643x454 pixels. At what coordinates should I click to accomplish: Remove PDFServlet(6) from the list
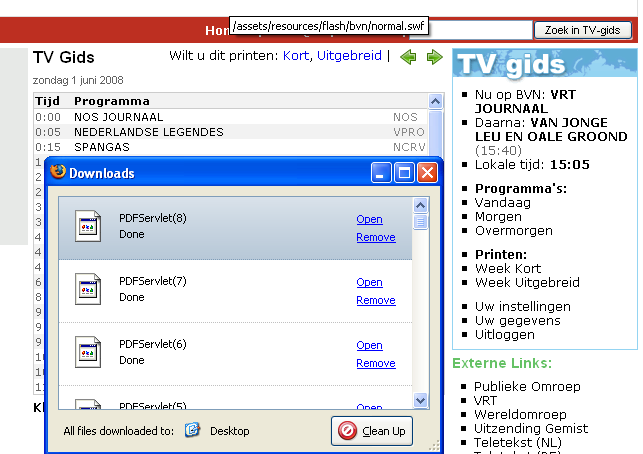(x=376, y=363)
